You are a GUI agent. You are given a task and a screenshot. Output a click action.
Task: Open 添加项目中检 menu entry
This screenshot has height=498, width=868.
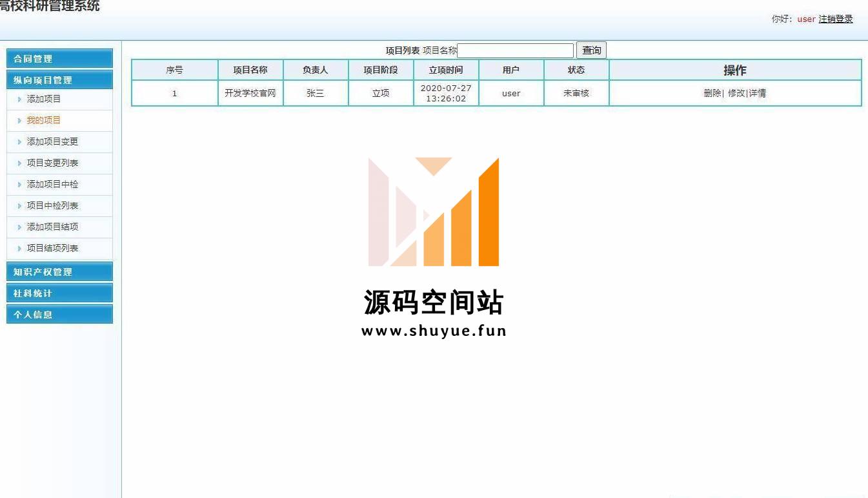coord(52,184)
